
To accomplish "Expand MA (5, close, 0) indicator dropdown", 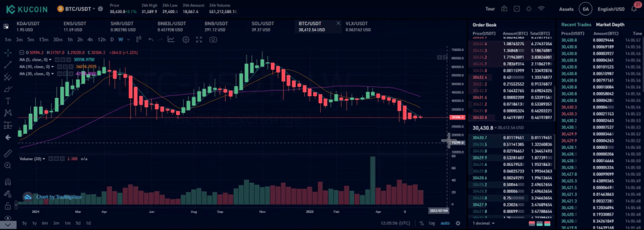I will click(x=50, y=60).
